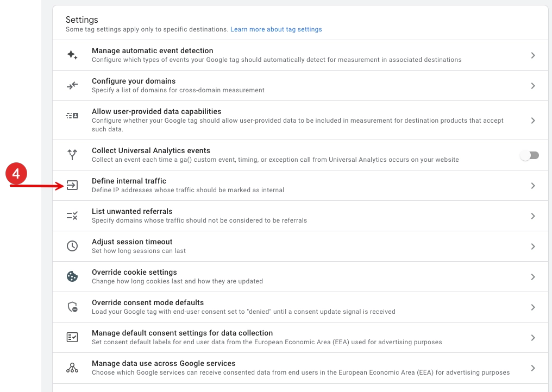Click the sparkle icon for automatic event detection
The image size is (552, 392).
[x=72, y=55]
